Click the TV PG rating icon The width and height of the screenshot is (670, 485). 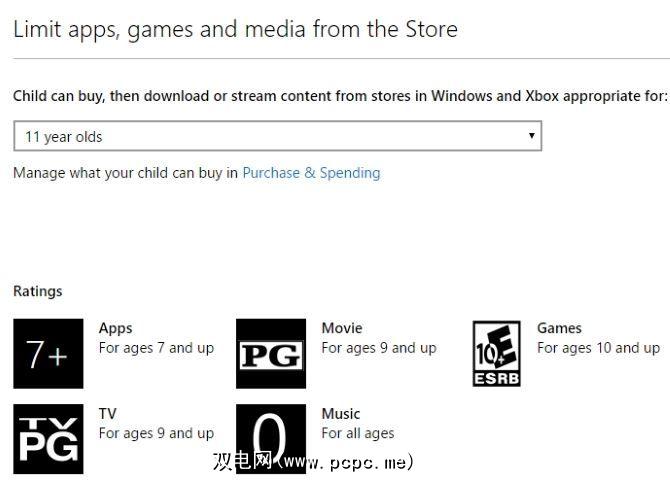tap(48, 439)
